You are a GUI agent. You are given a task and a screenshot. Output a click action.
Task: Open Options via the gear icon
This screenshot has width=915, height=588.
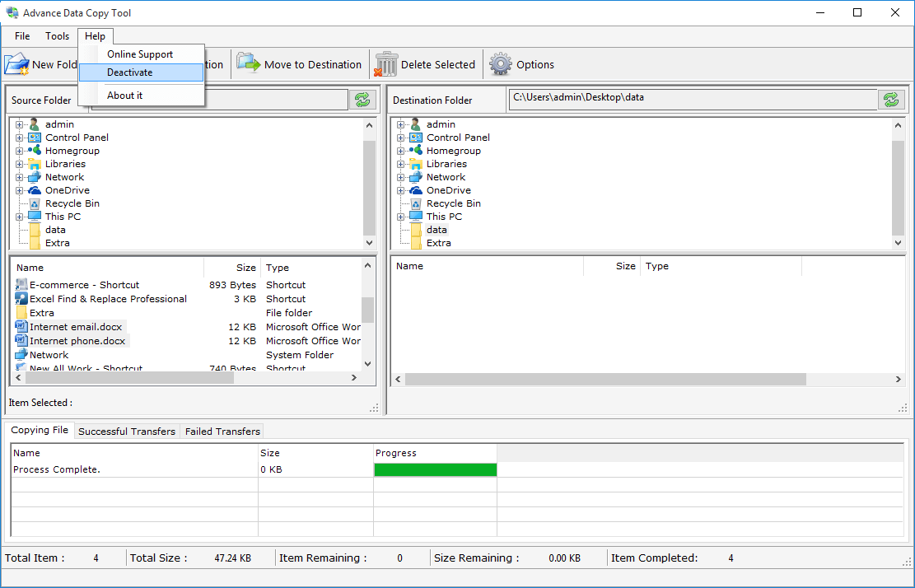point(500,64)
